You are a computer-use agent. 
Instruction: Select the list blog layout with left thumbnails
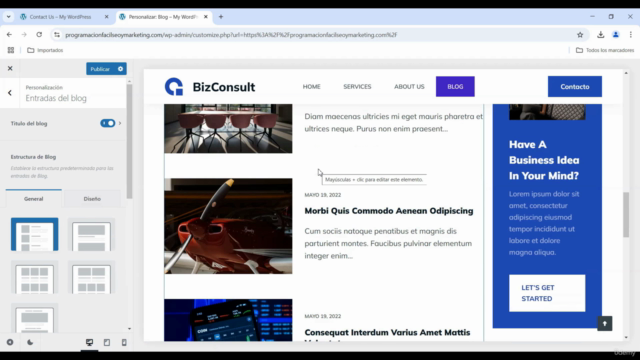point(35,234)
